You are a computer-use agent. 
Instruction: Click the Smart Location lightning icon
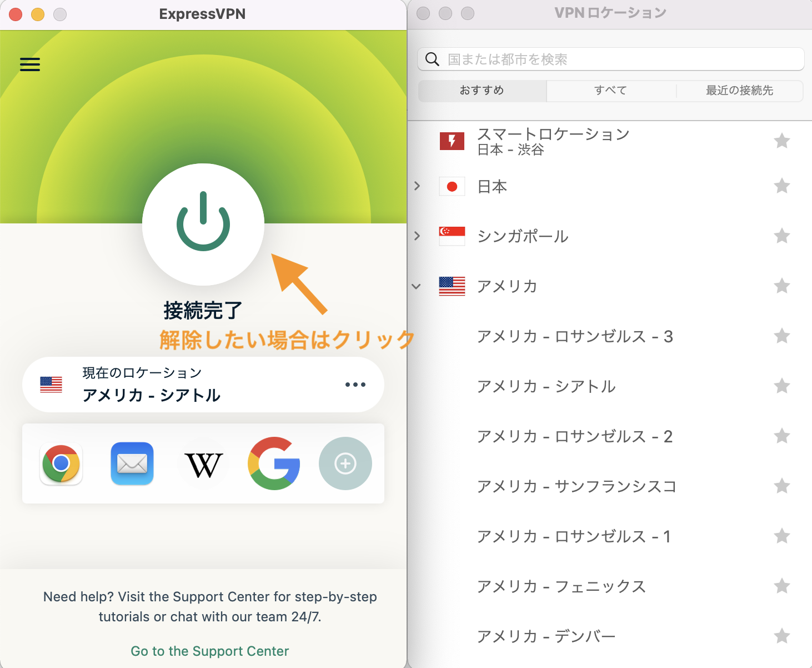click(452, 141)
